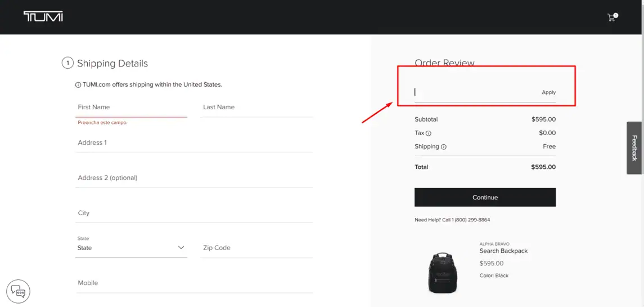
Task: Open the Feedback side tab
Action: click(x=635, y=148)
